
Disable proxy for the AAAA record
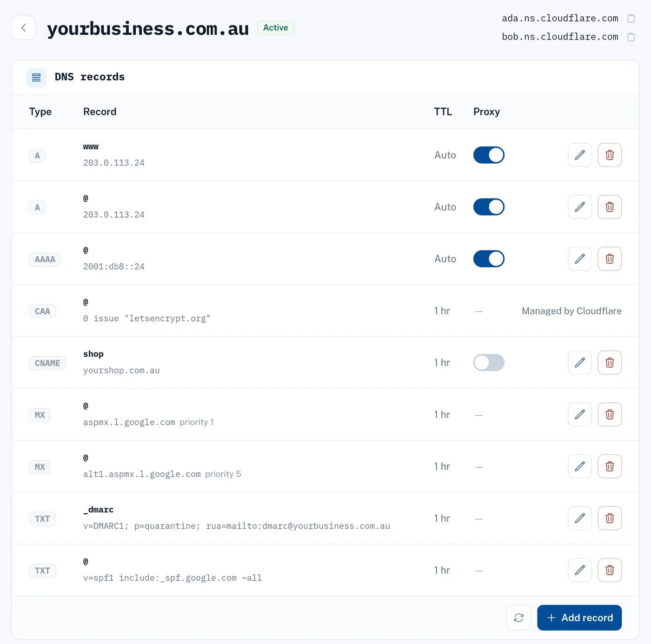pyautogui.click(x=489, y=259)
